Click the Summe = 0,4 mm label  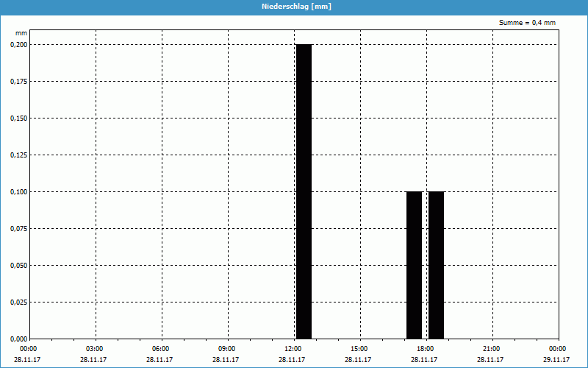click(x=527, y=23)
